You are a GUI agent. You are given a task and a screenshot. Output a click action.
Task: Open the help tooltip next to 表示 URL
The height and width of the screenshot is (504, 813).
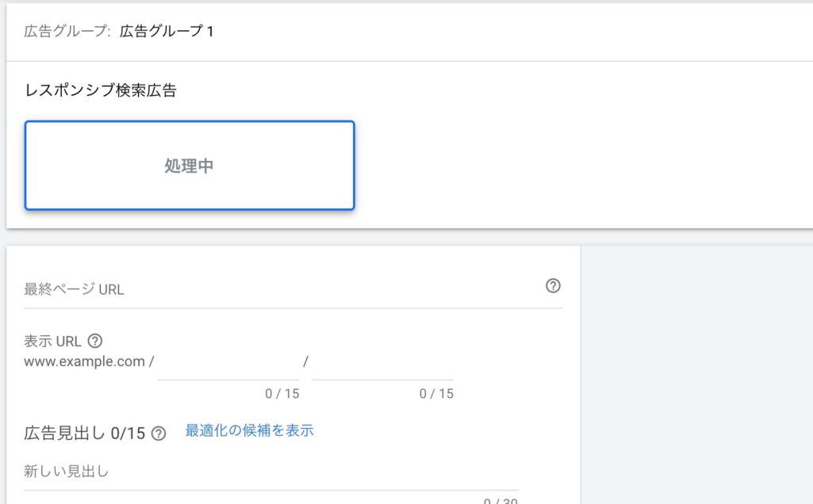coord(95,342)
